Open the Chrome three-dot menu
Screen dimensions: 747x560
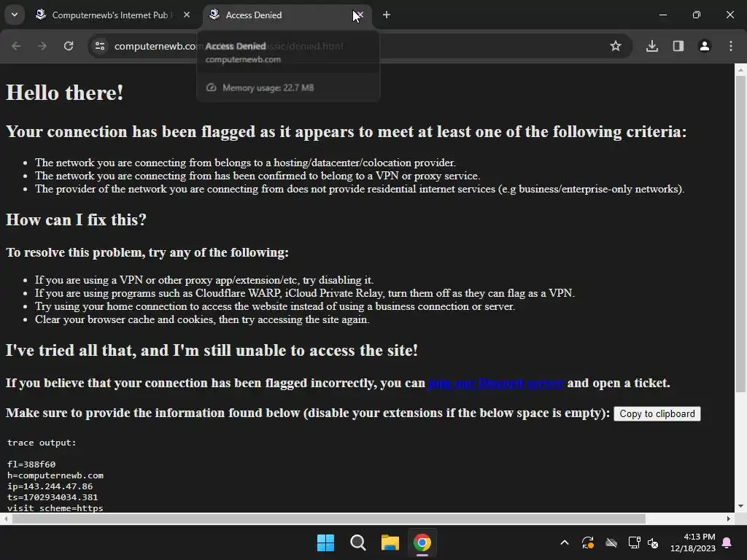click(x=731, y=46)
